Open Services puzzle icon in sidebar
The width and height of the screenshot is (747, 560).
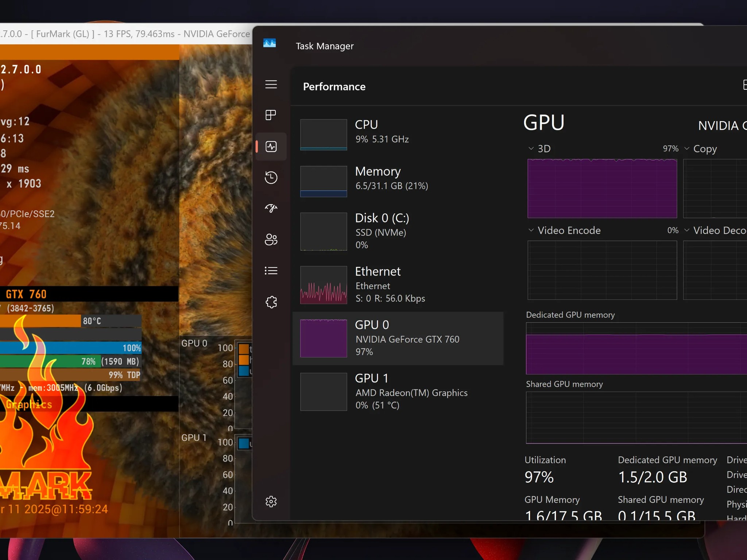271,302
